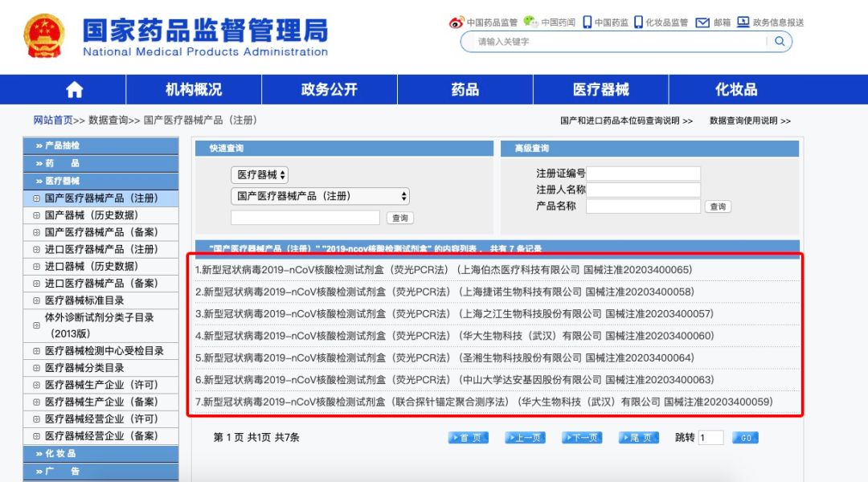Open the 政务公开 menu
Image resolution: width=868 pixels, height=482 pixels.
pos(330,90)
